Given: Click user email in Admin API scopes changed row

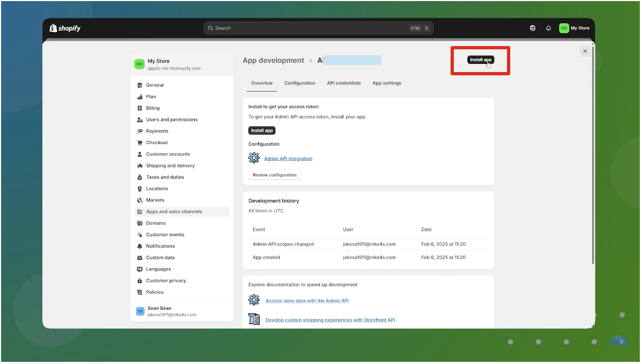Looking at the screenshot, I should click(369, 244).
